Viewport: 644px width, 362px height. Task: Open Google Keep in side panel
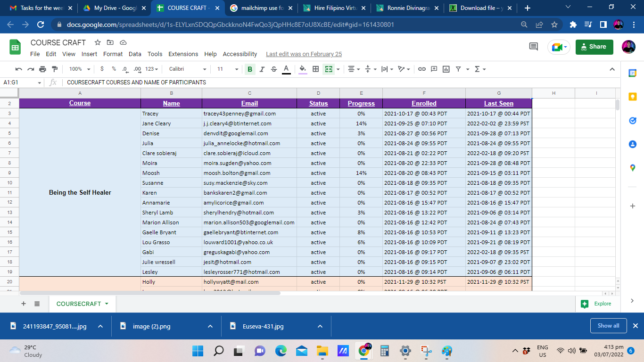point(633,97)
